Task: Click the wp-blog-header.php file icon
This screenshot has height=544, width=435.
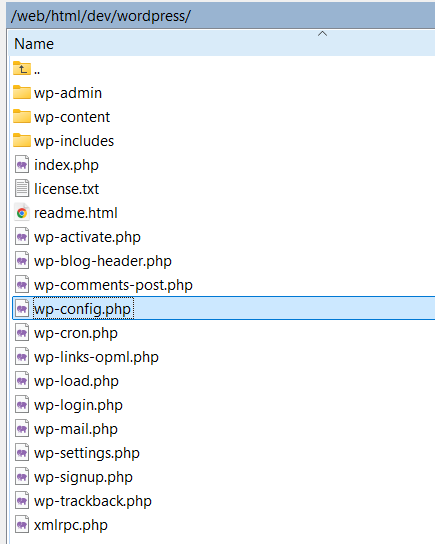Action: coord(22,261)
